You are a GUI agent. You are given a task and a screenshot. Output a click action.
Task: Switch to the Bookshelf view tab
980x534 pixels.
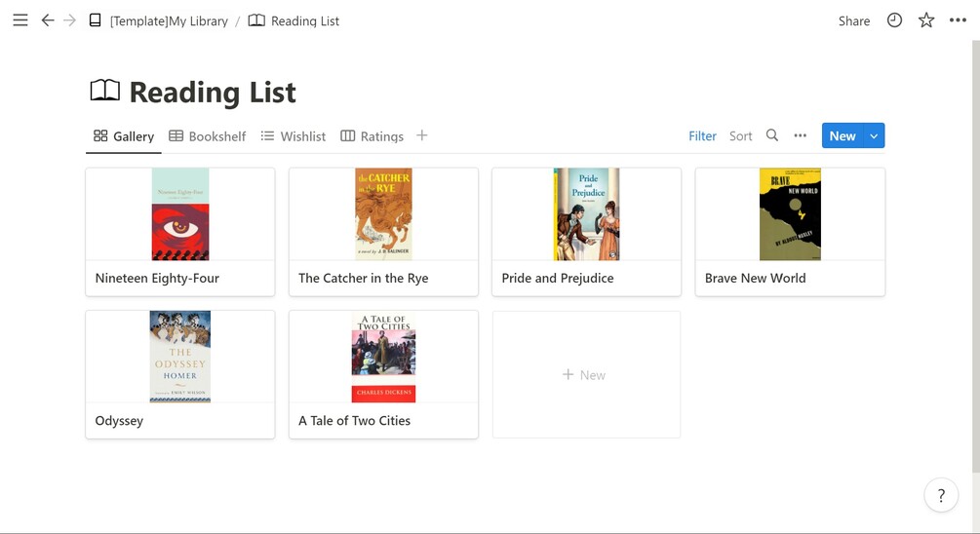[207, 136]
